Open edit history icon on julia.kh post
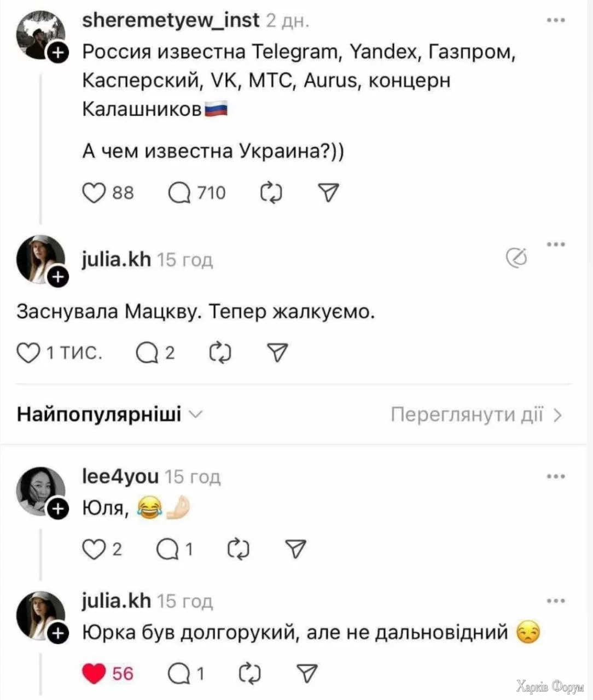Image resolution: width=593 pixels, height=700 pixels. click(516, 258)
